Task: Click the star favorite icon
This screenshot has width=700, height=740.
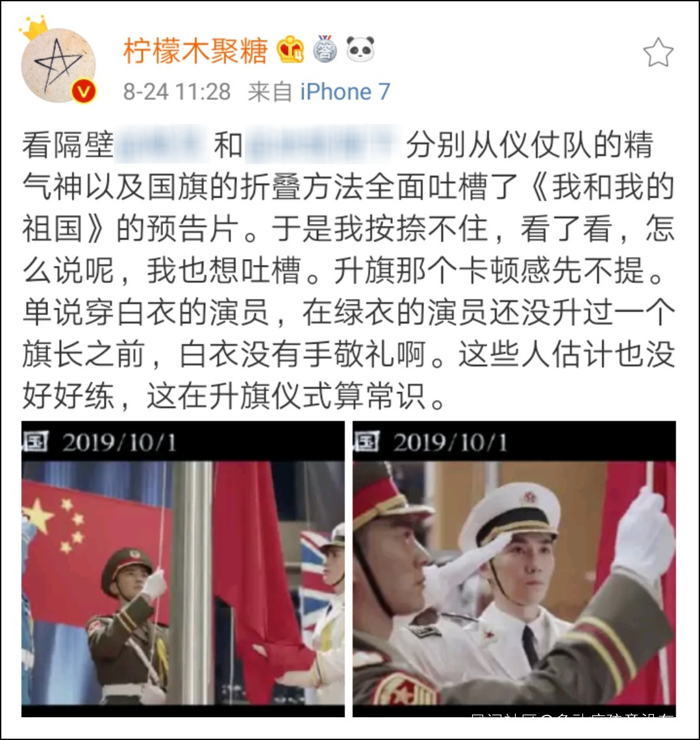Action: coord(658,53)
